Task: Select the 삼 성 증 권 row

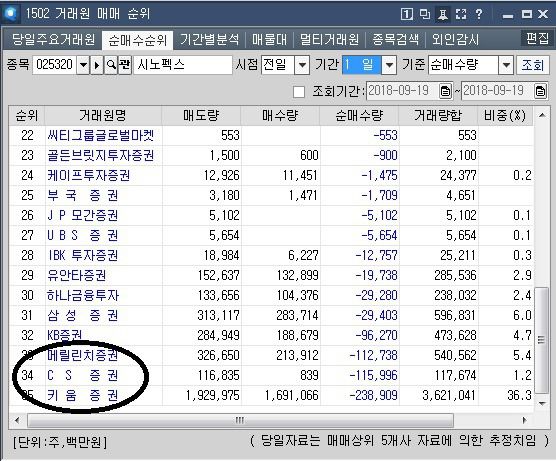Action: pyautogui.click(x=271, y=315)
